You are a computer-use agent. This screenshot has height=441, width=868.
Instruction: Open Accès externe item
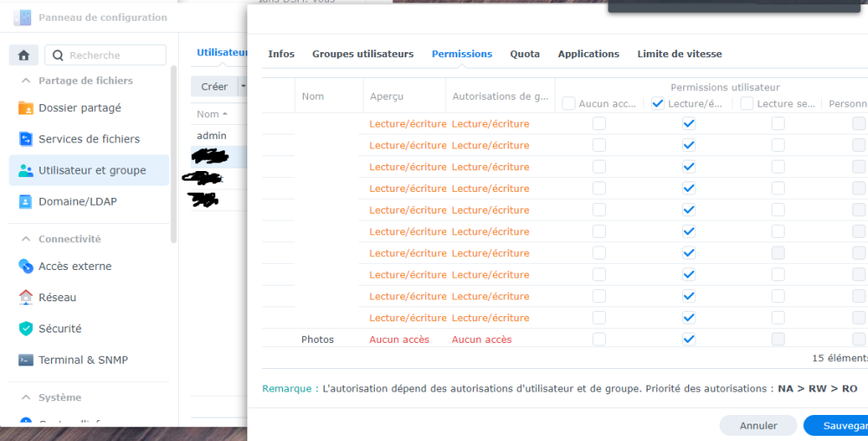click(x=89, y=267)
